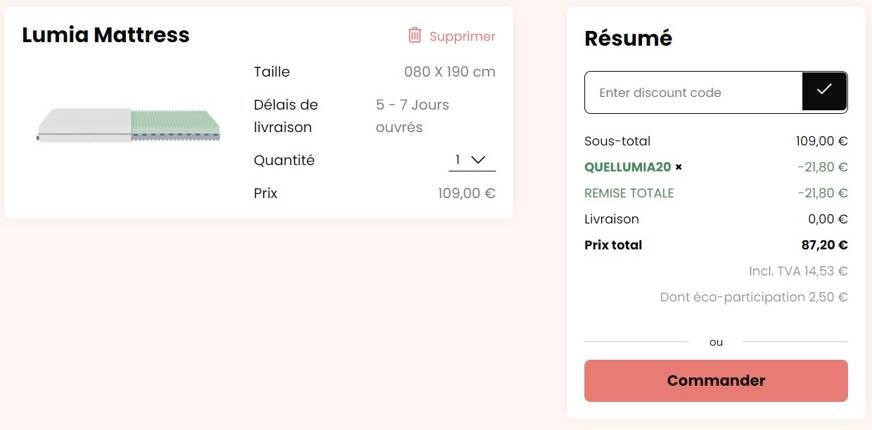Click the 080 X 190 cm size value
872x430 pixels.
click(449, 72)
